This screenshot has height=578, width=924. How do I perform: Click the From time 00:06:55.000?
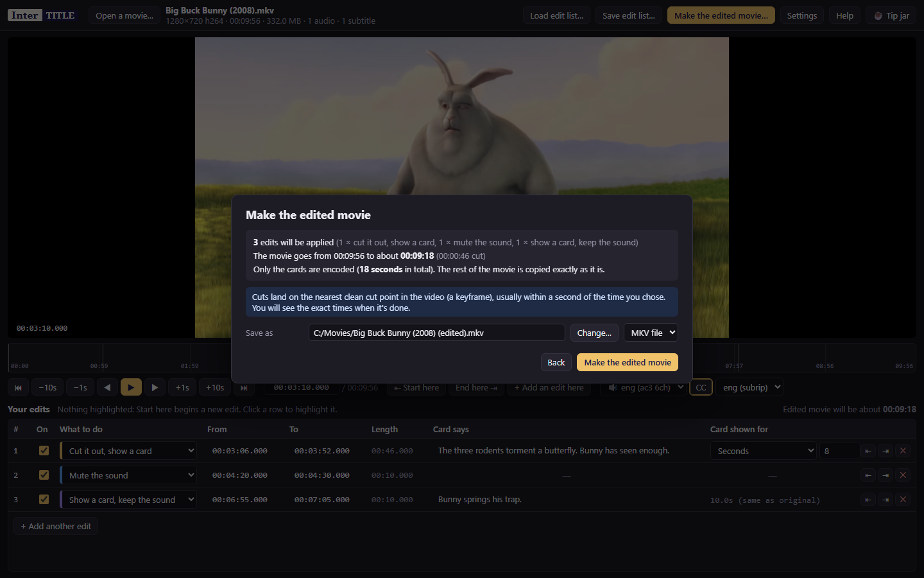[240, 500]
